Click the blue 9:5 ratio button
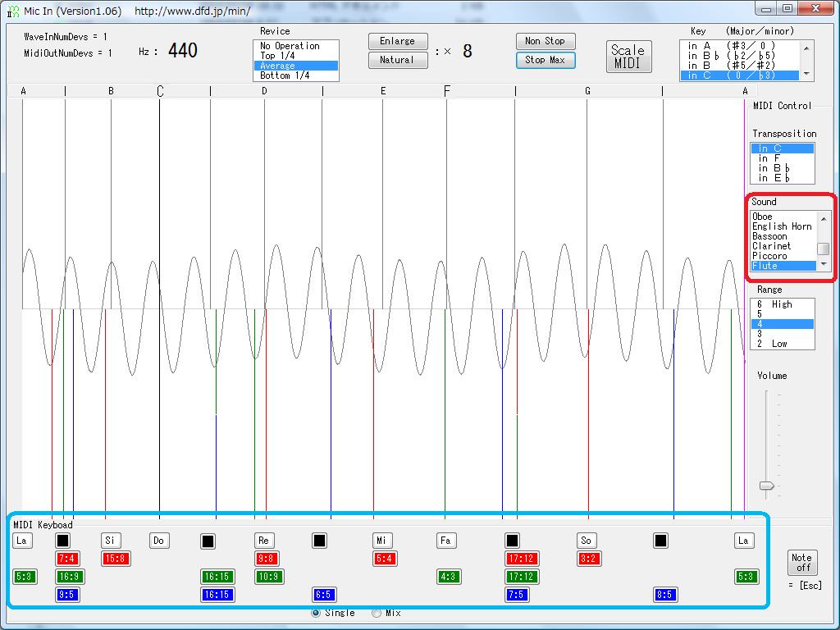The height and width of the screenshot is (630, 840). (x=67, y=595)
